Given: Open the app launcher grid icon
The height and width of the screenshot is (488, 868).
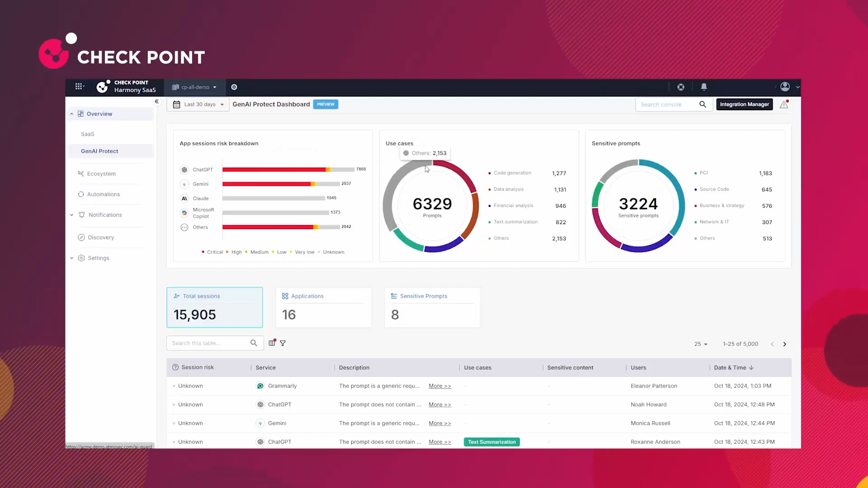Looking at the screenshot, I should 80,86.
